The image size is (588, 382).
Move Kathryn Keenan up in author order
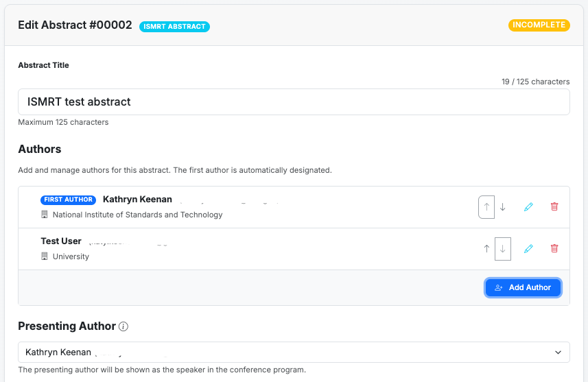[486, 207]
